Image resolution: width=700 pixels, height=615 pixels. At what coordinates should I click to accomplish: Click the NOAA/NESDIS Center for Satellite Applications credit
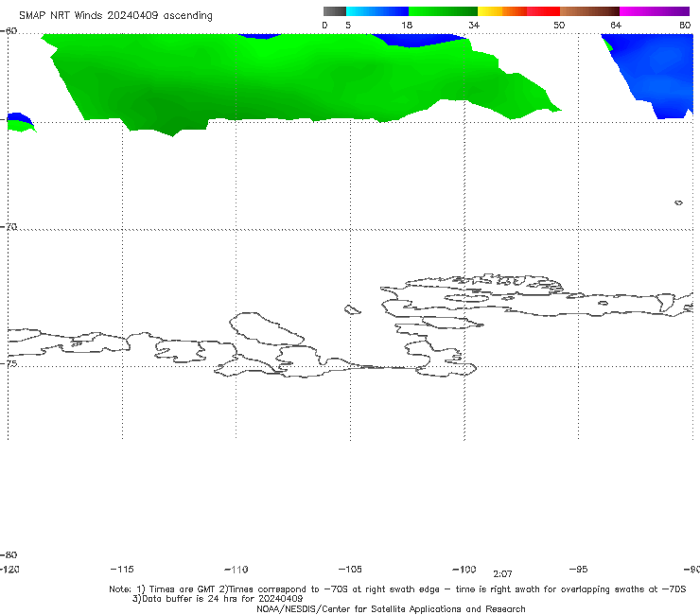tap(391, 608)
